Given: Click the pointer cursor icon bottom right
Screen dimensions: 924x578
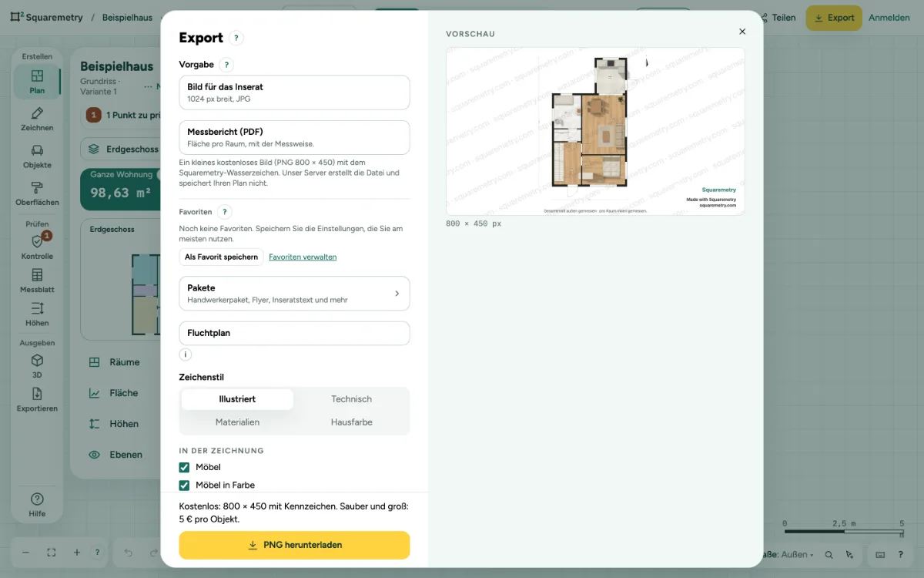Looking at the screenshot, I should 849,554.
